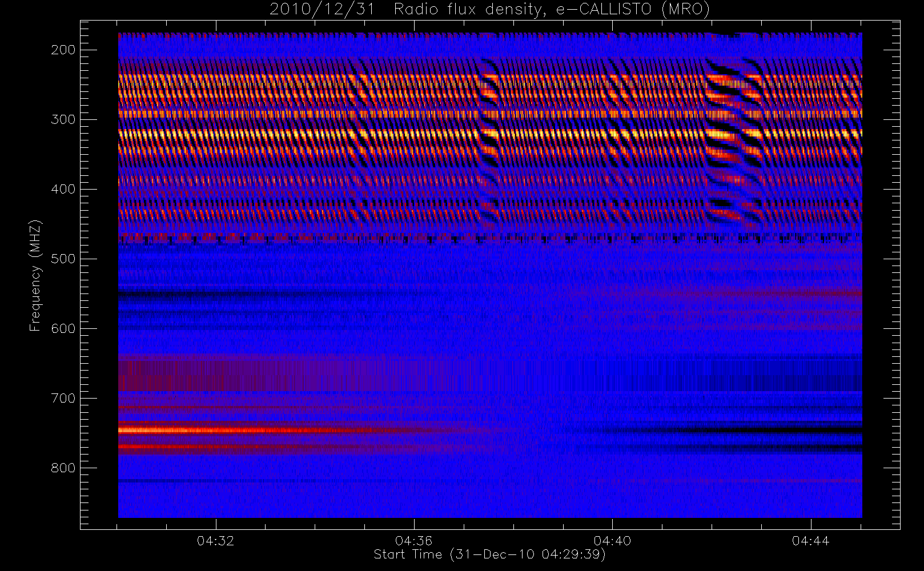Click the 800 frequency tick label
Image resolution: width=924 pixels, height=571 pixels.
pyautogui.click(x=63, y=468)
